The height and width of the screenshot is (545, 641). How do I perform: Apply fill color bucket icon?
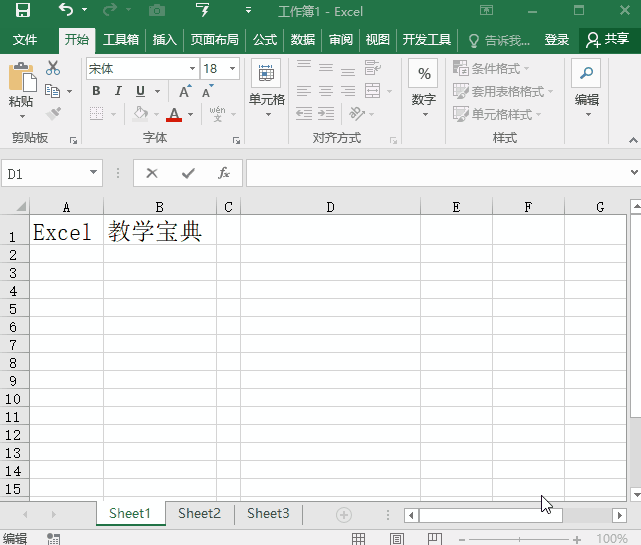point(140,113)
